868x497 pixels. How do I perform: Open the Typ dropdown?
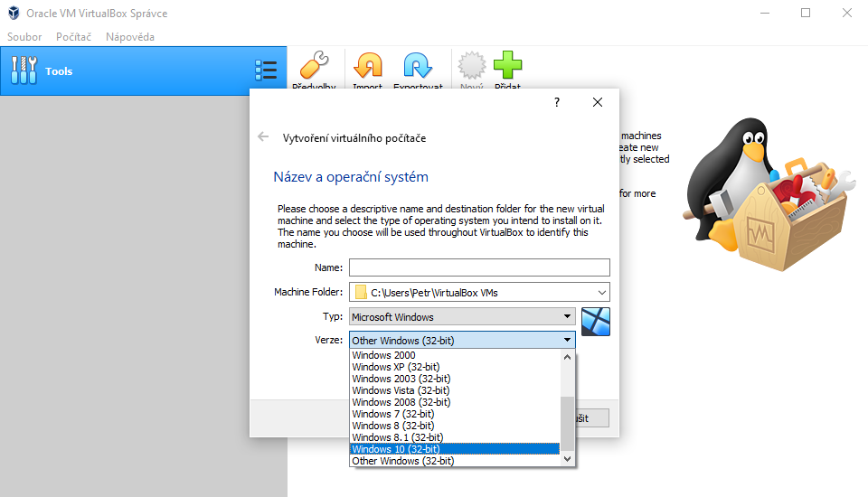coord(567,316)
